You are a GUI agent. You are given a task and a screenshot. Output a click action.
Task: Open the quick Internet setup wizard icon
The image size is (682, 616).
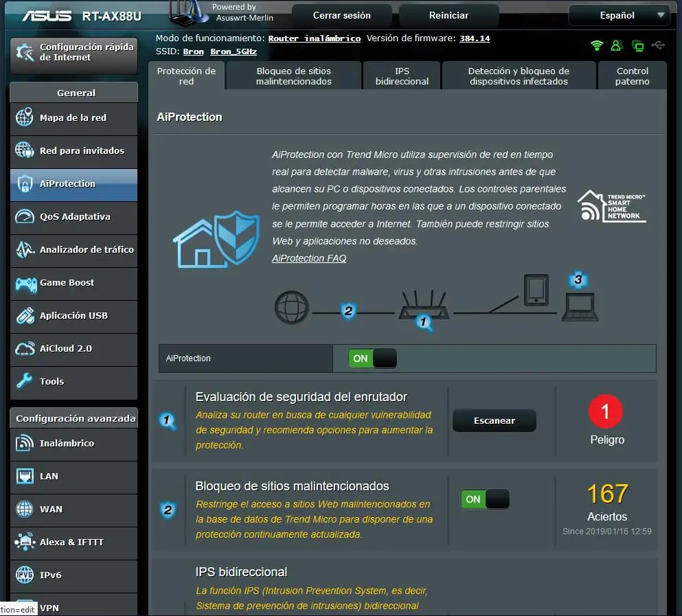pos(25,52)
